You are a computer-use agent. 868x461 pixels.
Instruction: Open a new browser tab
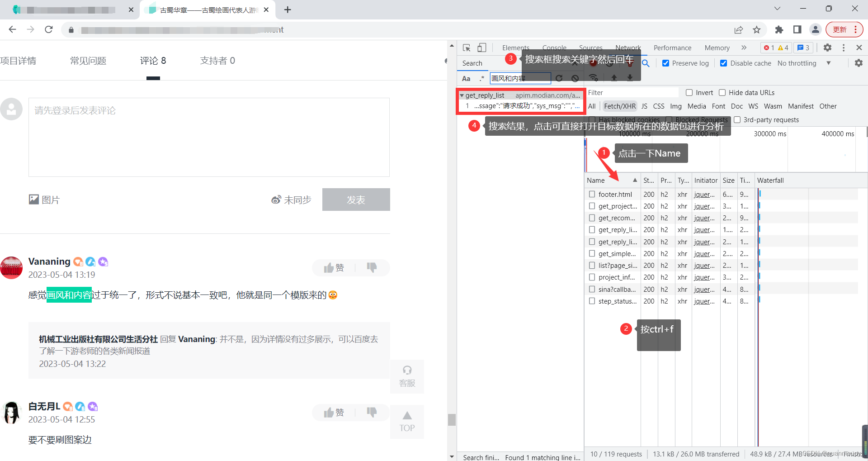(x=288, y=10)
